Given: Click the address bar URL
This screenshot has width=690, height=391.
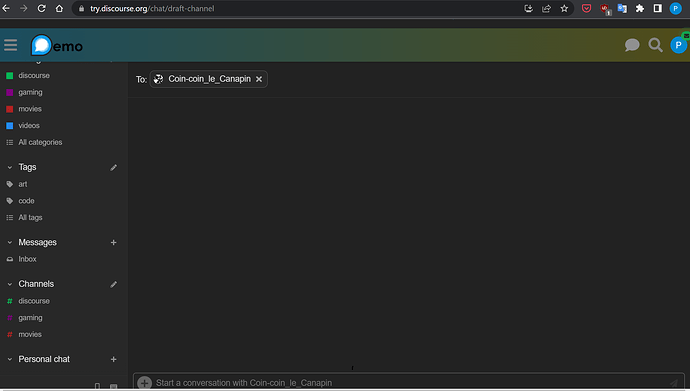Looking at the screenshot, I should tap(152, 8).
